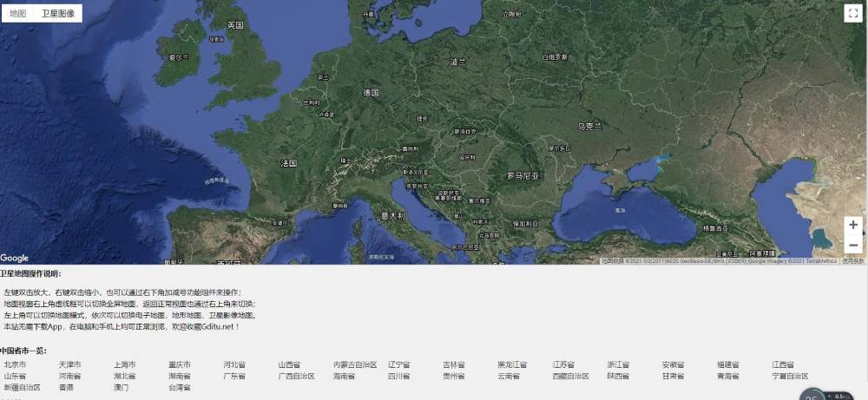Click the Google logo on map

click(x=15, y=258)
